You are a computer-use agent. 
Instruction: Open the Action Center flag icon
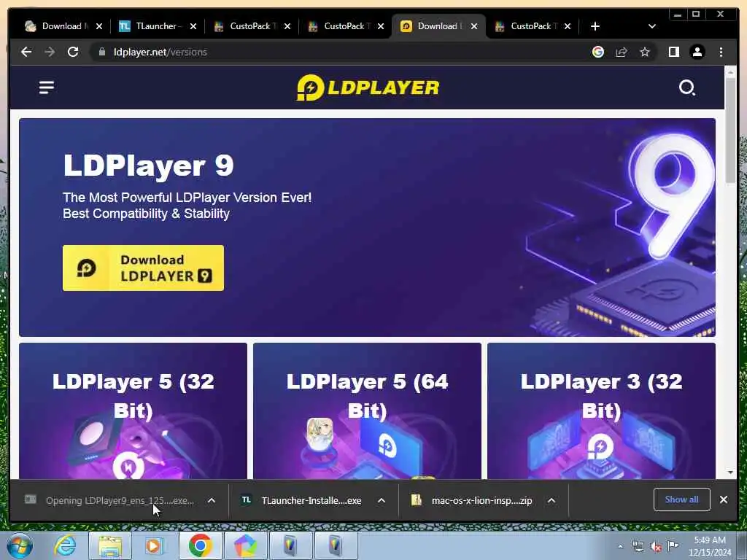(673, 545)
